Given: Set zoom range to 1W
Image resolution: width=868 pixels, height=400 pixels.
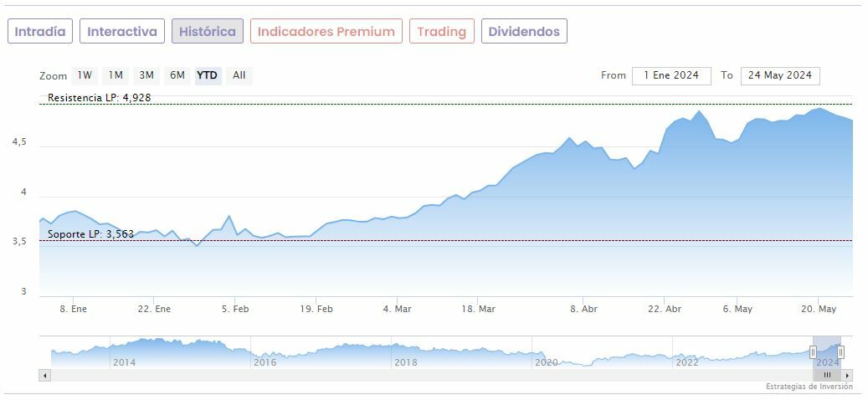Looking at the screenshot, I should (x=85, y=75).
